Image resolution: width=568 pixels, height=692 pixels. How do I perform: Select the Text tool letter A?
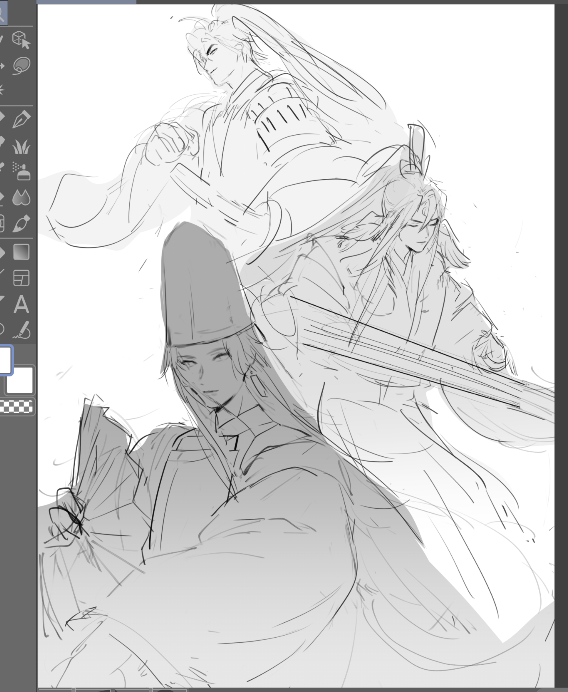click(21, 305)
